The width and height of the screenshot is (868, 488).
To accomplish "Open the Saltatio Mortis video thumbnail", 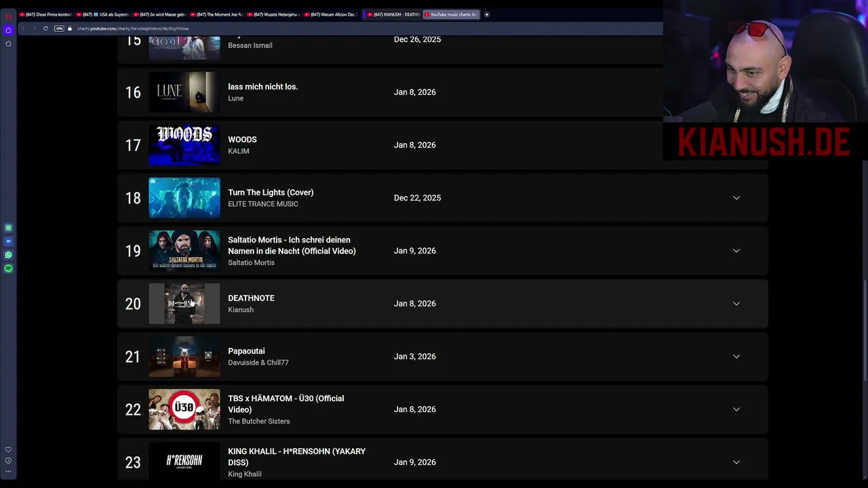I will click(184, 251).
